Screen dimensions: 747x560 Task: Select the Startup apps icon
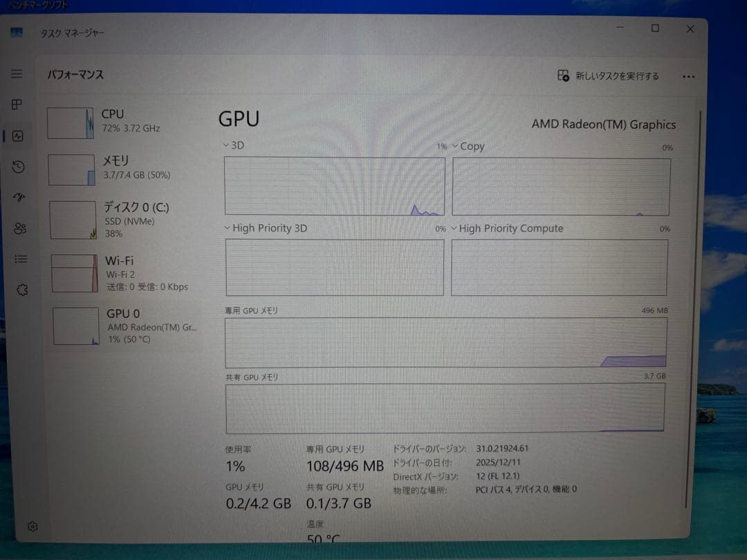click(x=19, y=197)
